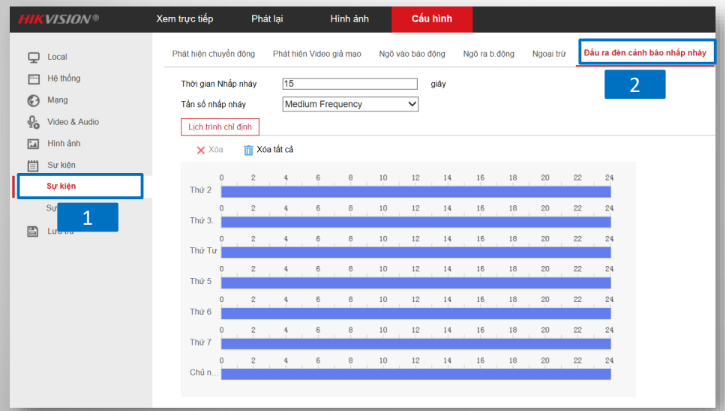Select the Thứ 2 schedule timeline bar
This screenshot has height=411, width=725.
pos(414,191)
